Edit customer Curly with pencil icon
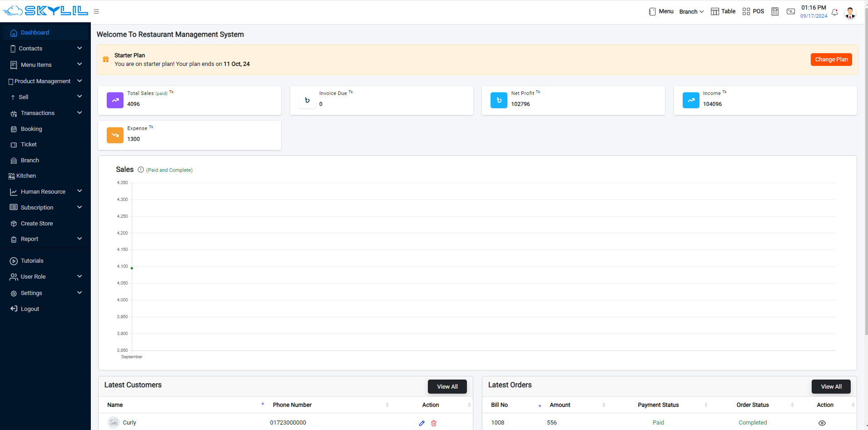Screen dimensions: 868x430 click(422, 423)
